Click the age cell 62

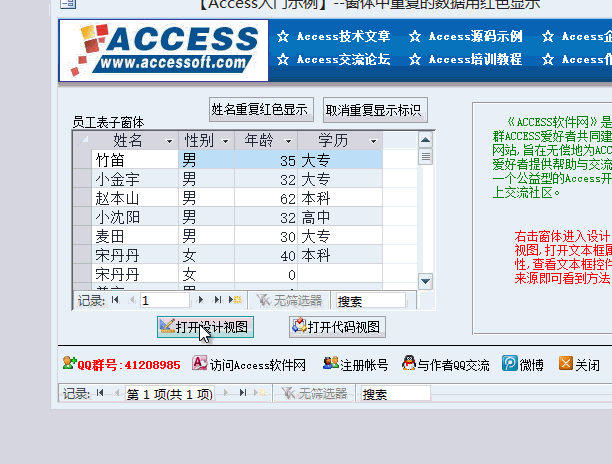click(x=266, y=198)
